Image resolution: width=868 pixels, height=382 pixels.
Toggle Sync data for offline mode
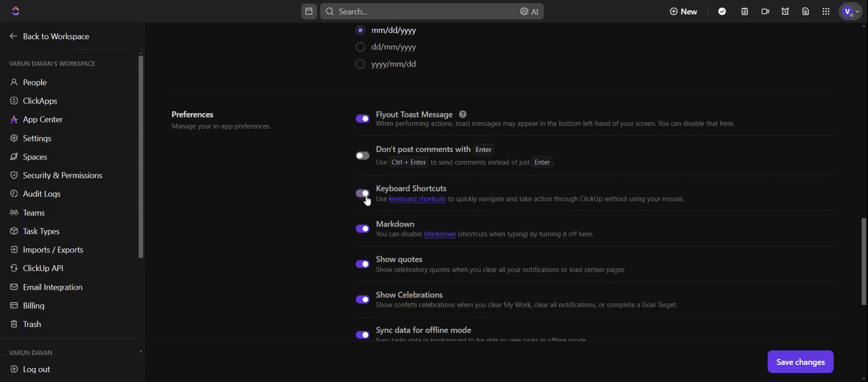363,335
